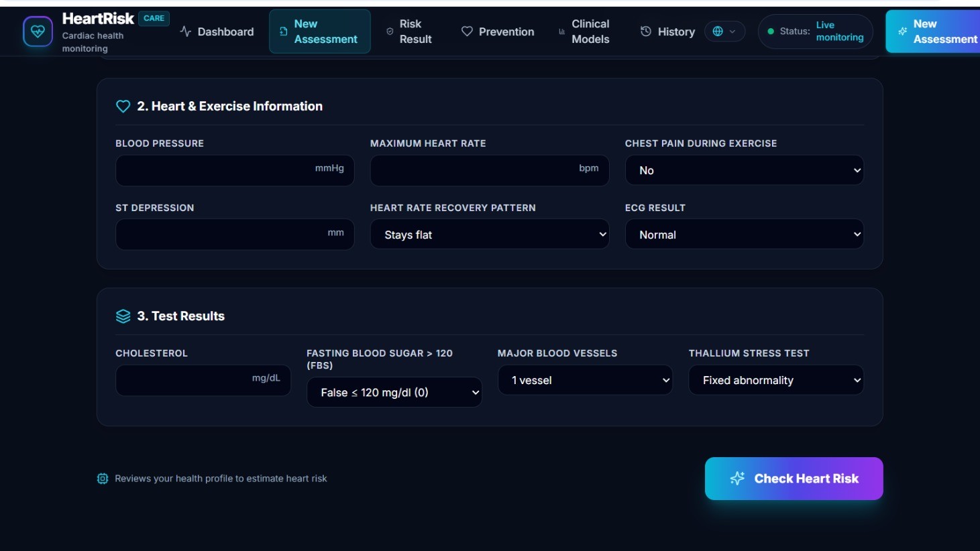Screen dimensions: 980x551
Task: Click into the Cholesterol input field
Action: click(203, 380)
